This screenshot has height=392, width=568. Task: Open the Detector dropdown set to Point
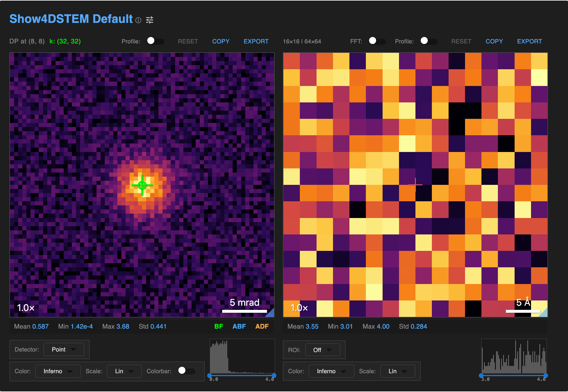coord(64,349)
